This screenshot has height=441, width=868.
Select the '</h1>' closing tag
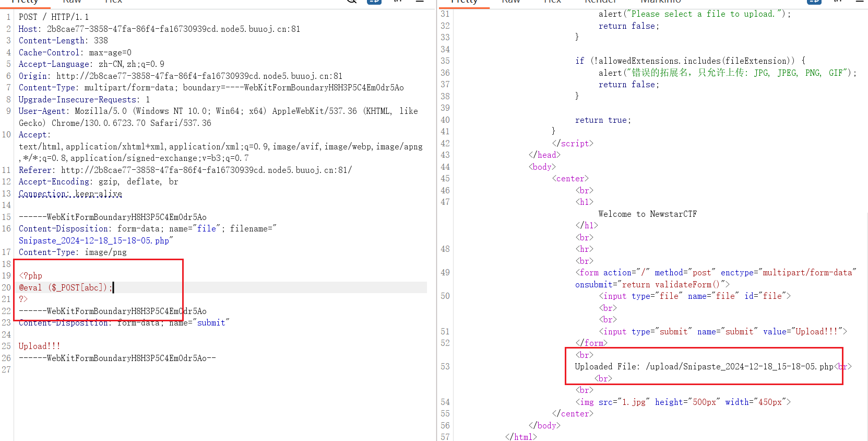coord(587,226)
